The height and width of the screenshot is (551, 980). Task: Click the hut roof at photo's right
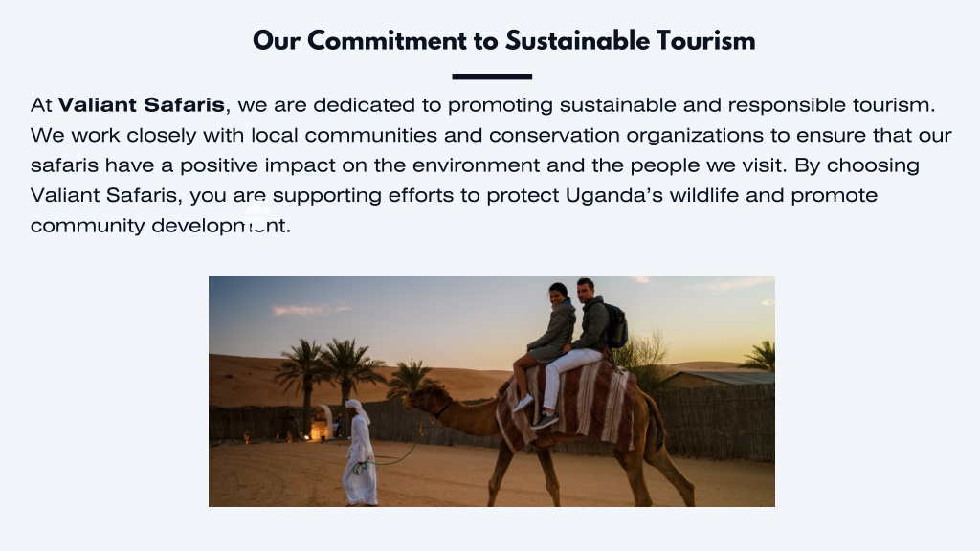(719, 378)
